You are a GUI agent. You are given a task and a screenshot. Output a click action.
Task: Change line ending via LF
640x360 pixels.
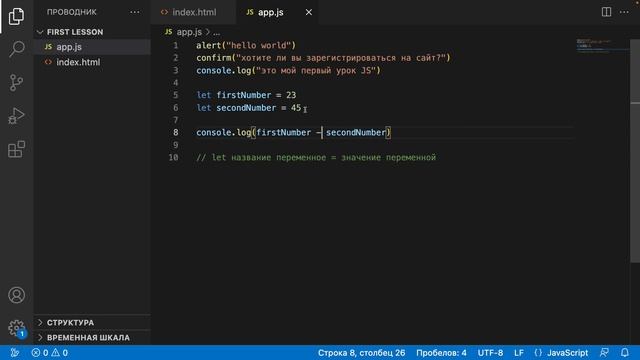[x=519, y=353]
